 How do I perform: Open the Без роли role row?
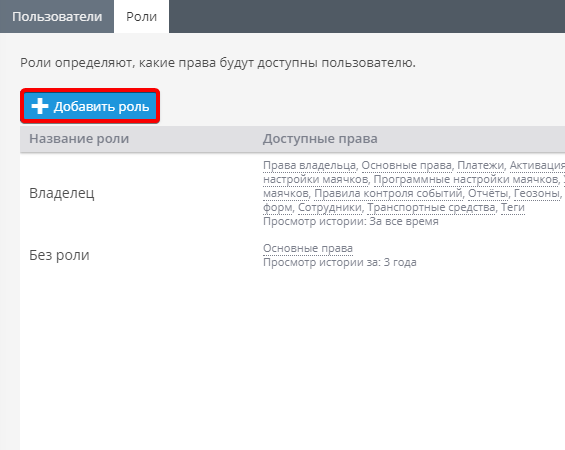[293, 255]
